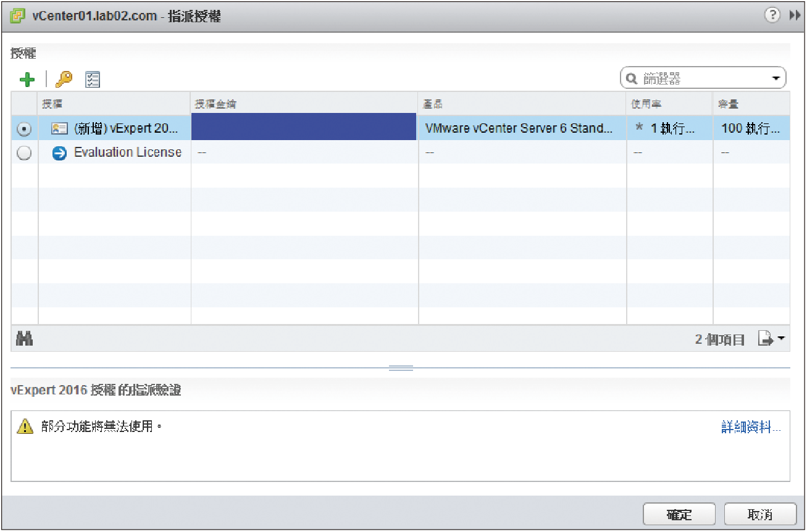Screen dimensions: 807x532
Task: Sort by the 授權 column header
Action: 114,104
